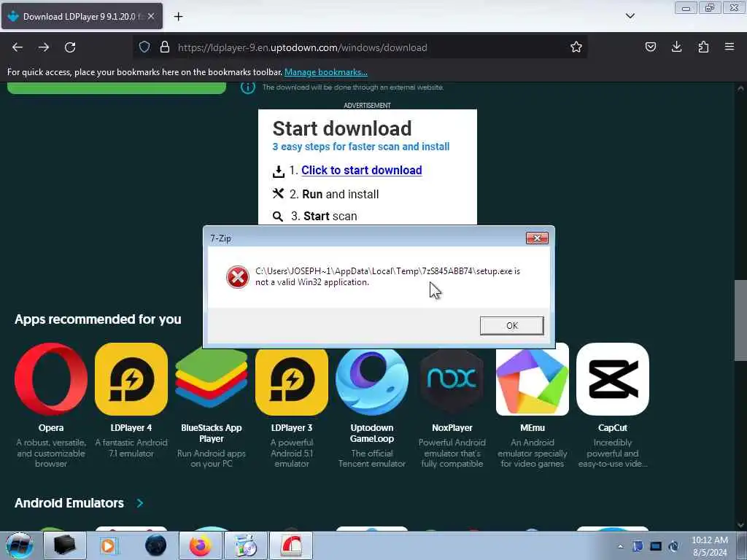Open the Firefox taskbar icon
The width and height of the screenshot is (747, 560).
[x=201, y=545]
